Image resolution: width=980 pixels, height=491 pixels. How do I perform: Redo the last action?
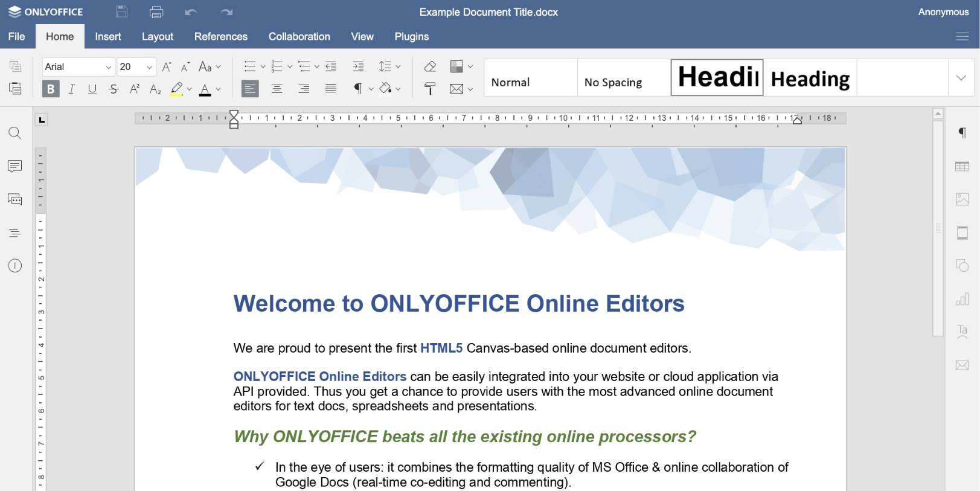point(226,11)
